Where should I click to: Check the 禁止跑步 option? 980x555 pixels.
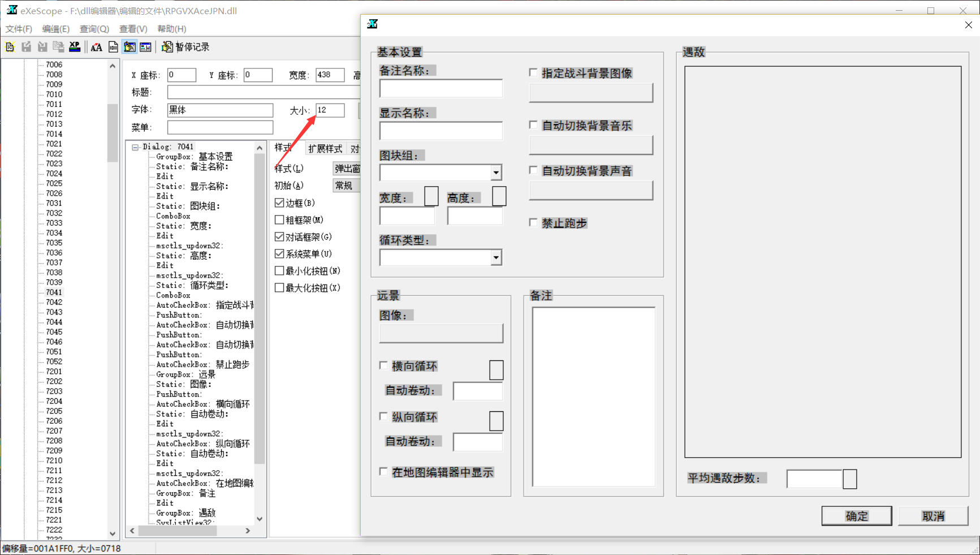click(533, 222)
